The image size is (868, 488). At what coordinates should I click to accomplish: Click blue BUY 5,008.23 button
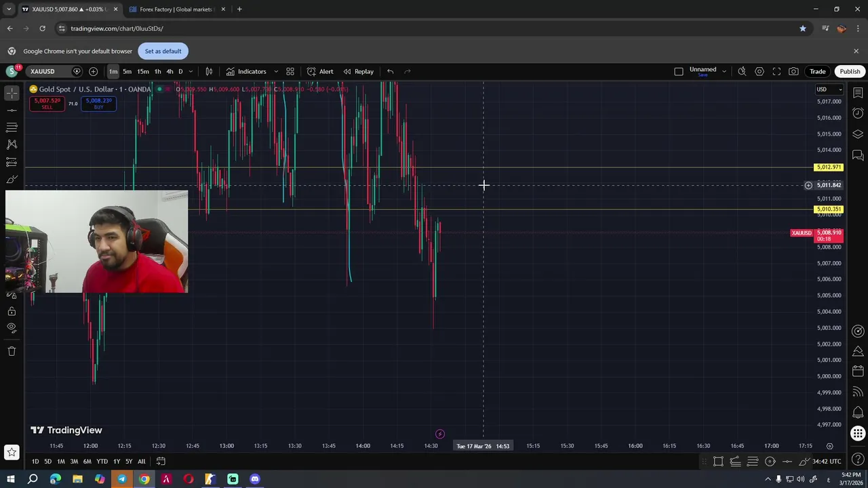(98, 104)
